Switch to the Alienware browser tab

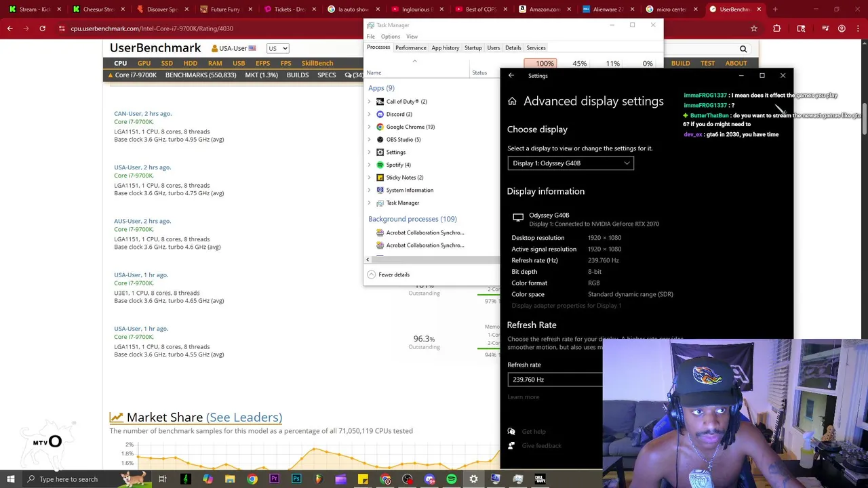tap(608, 9)
